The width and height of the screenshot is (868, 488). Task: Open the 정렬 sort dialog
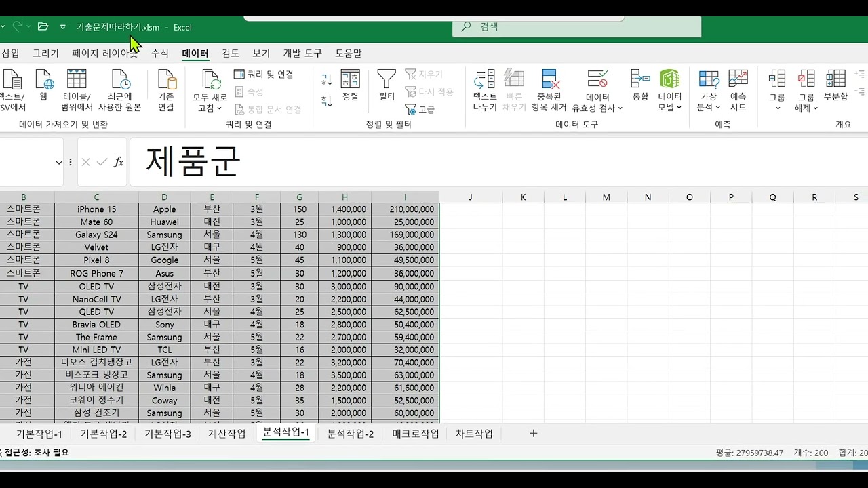[x=350, y=85]
